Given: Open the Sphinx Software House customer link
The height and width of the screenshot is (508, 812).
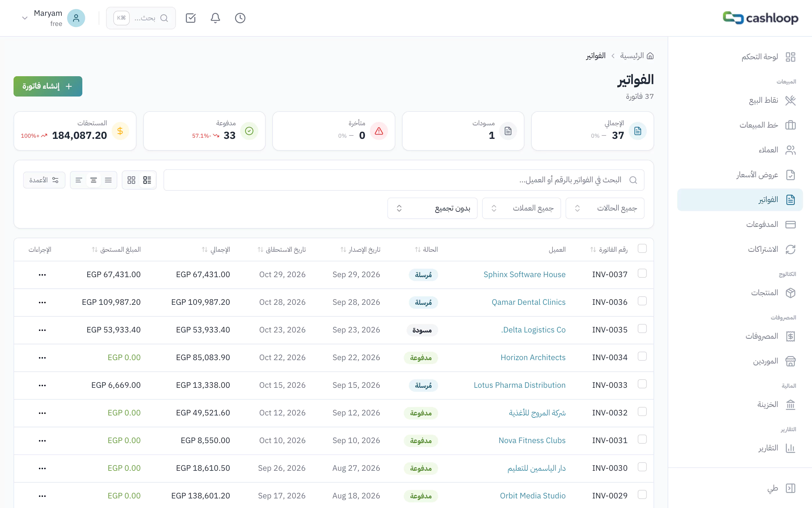Looking at the screenshot, I should (x=524, y=275).
